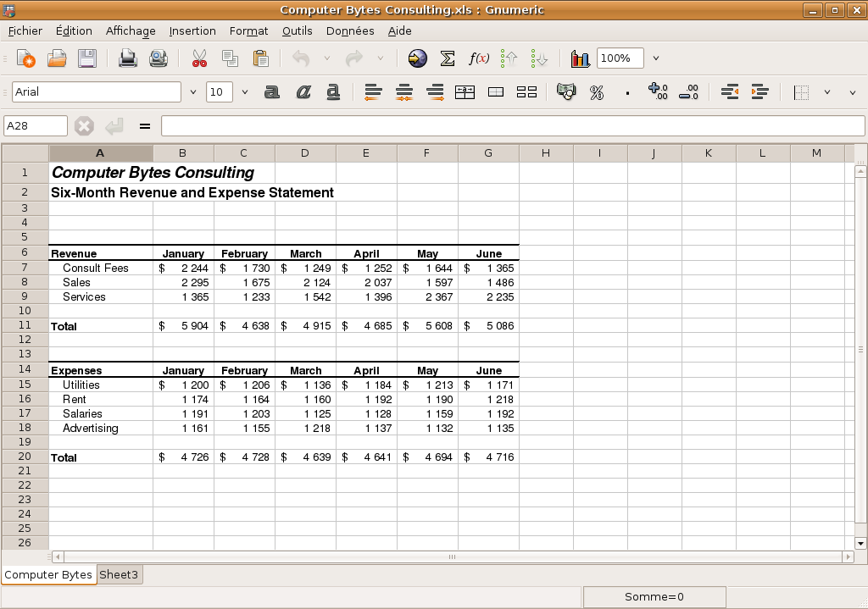Click the scissors Cut icon
The width and height of the screenshot is (868, 609).
(x=199, y=58)
